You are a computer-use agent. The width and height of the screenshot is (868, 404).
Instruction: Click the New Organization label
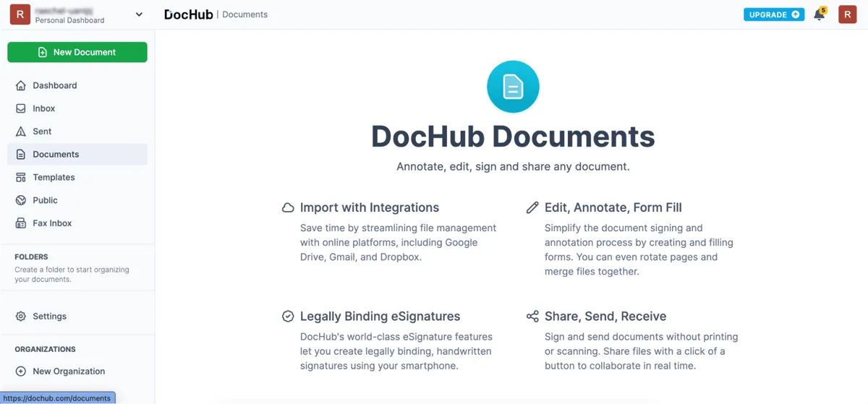(69, 371)
